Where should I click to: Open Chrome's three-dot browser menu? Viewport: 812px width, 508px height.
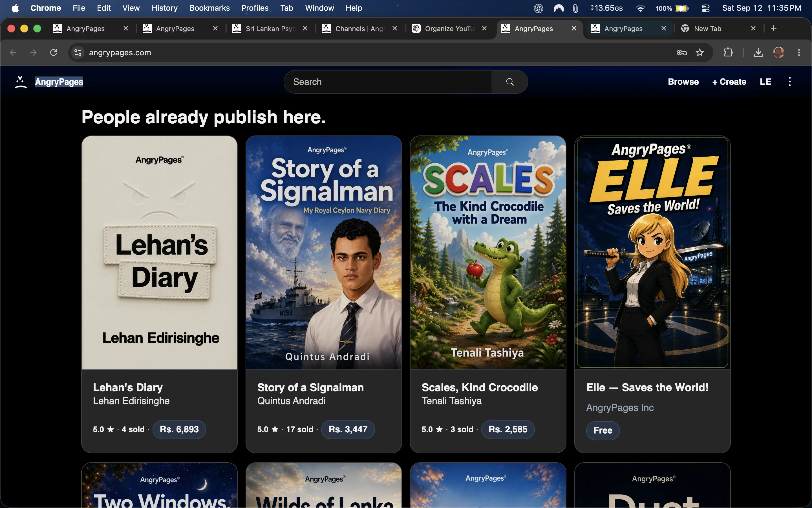click(798, 52)
